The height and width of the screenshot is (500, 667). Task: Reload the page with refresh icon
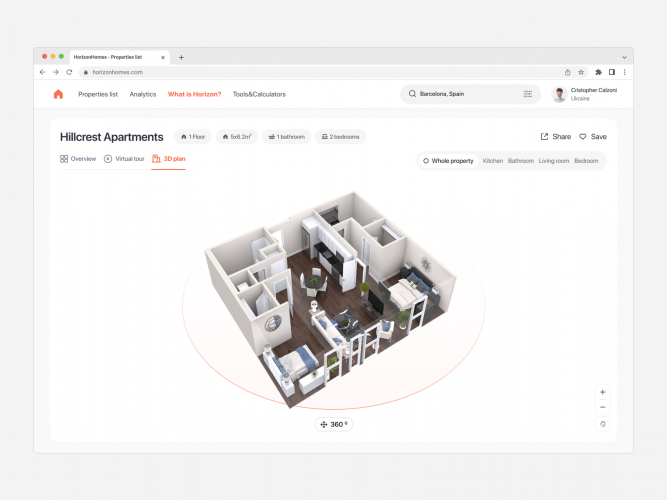69,72
